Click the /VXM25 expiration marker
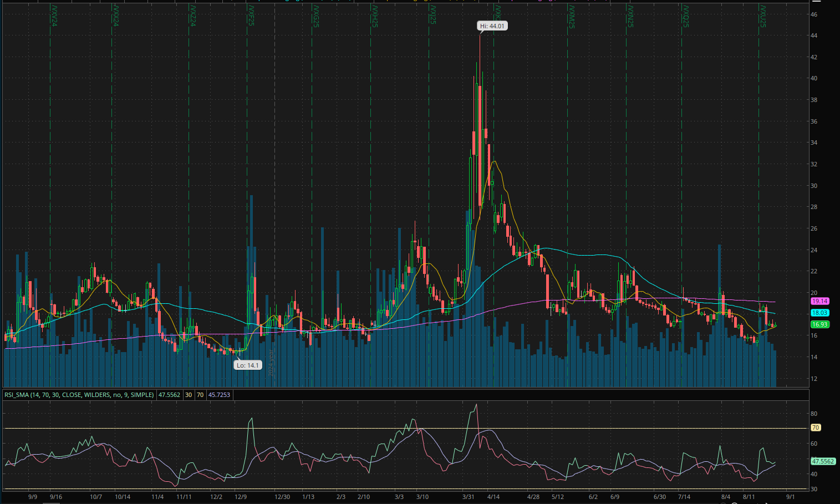Viewport: 840px width, 504px height. (x=571, y=16)
